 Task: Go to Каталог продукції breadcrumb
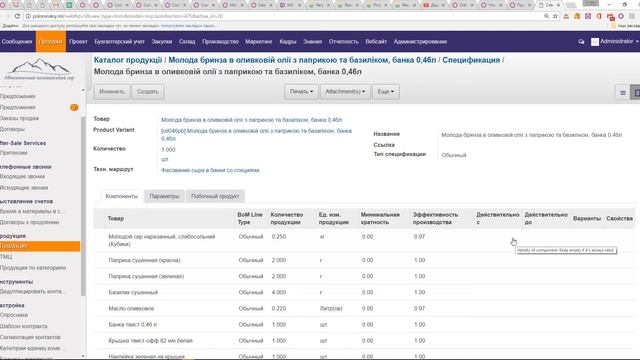(x=128, y=60)
